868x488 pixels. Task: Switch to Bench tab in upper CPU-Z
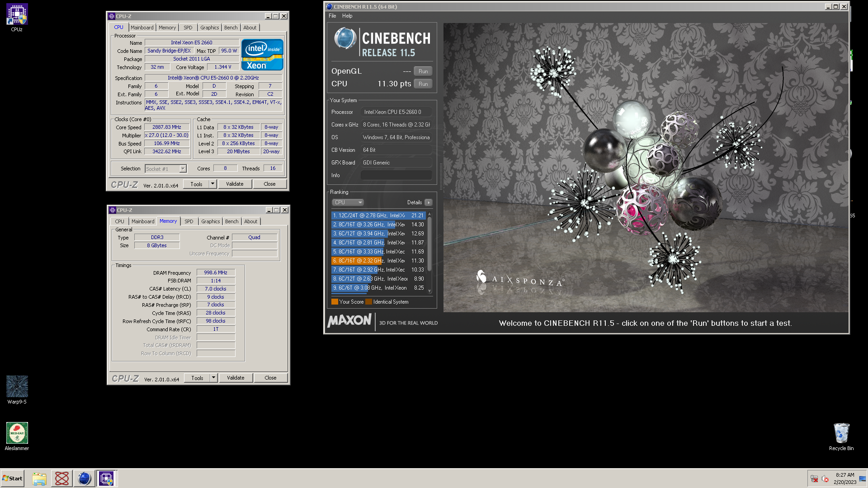[x=231, y=28]
